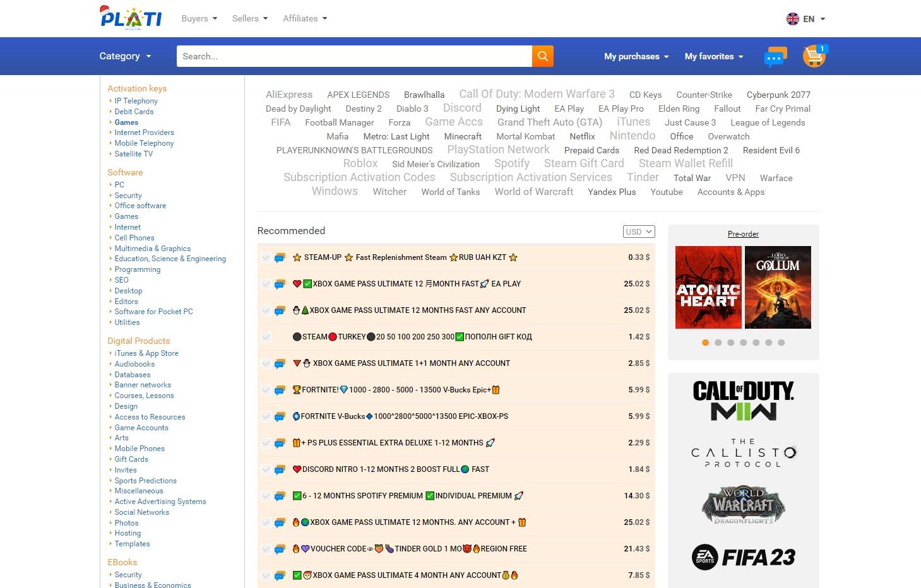
Task: Expand the Category dropdown
Action: (125, 56)
